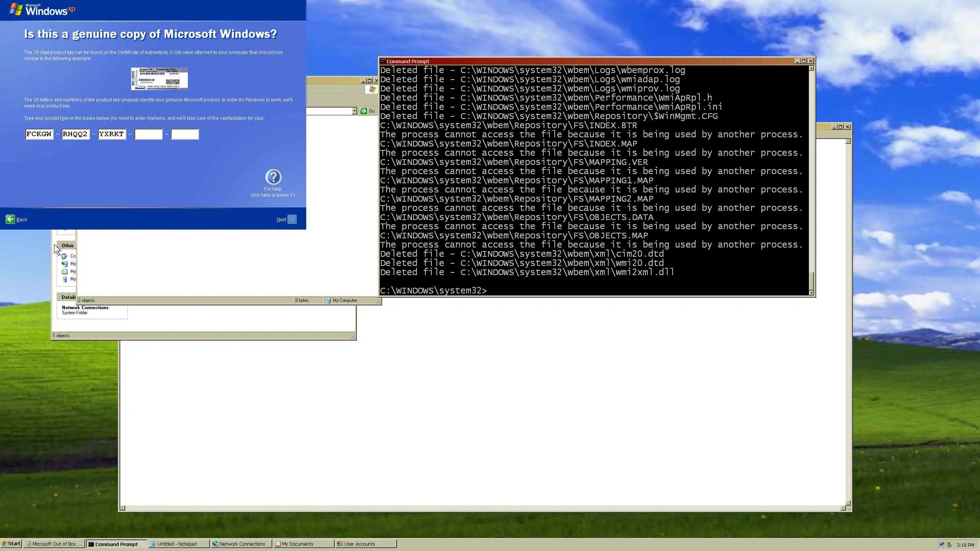Click the round help question mark icon
980x551 pixels.
273,177
